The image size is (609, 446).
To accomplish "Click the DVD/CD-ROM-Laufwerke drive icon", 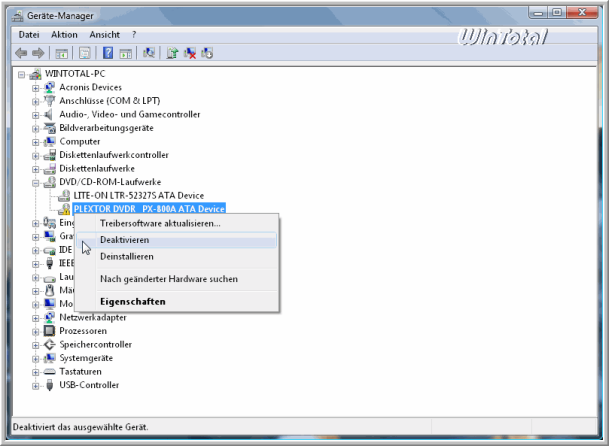I will click(49, 182).
